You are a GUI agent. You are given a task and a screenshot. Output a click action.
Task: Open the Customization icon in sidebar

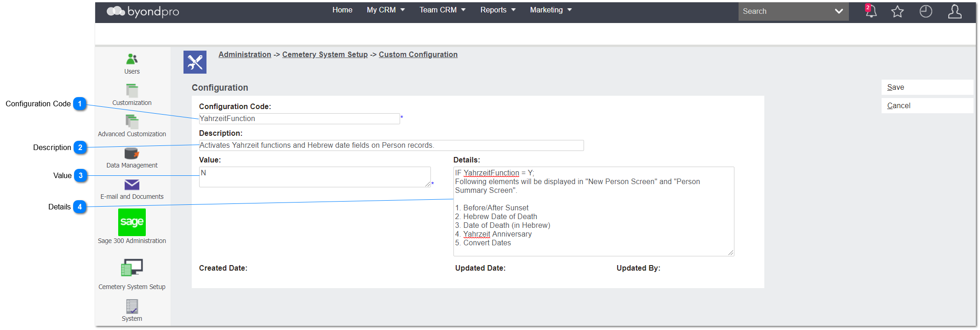tap(132, 90)
